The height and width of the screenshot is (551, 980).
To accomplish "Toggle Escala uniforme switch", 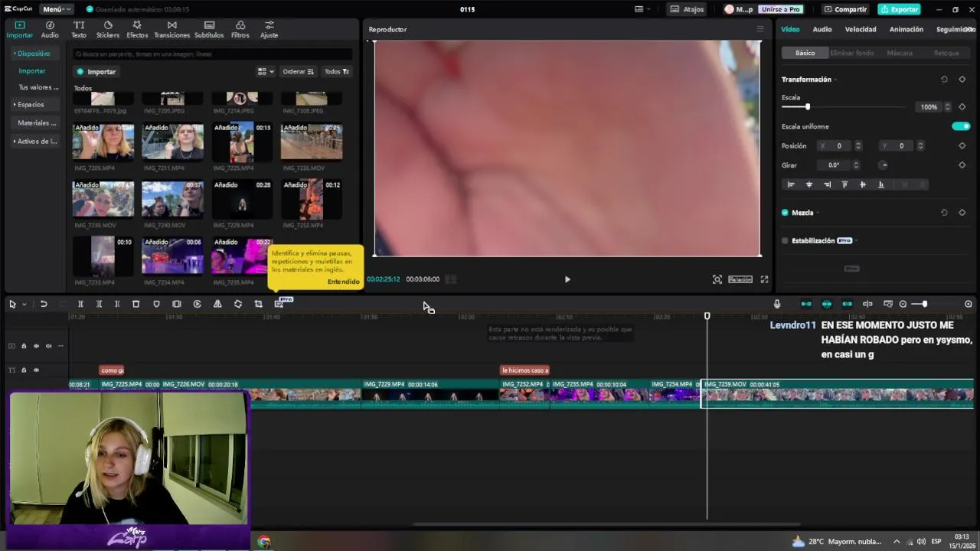I will pyautogui.click(x=961, y=126).
